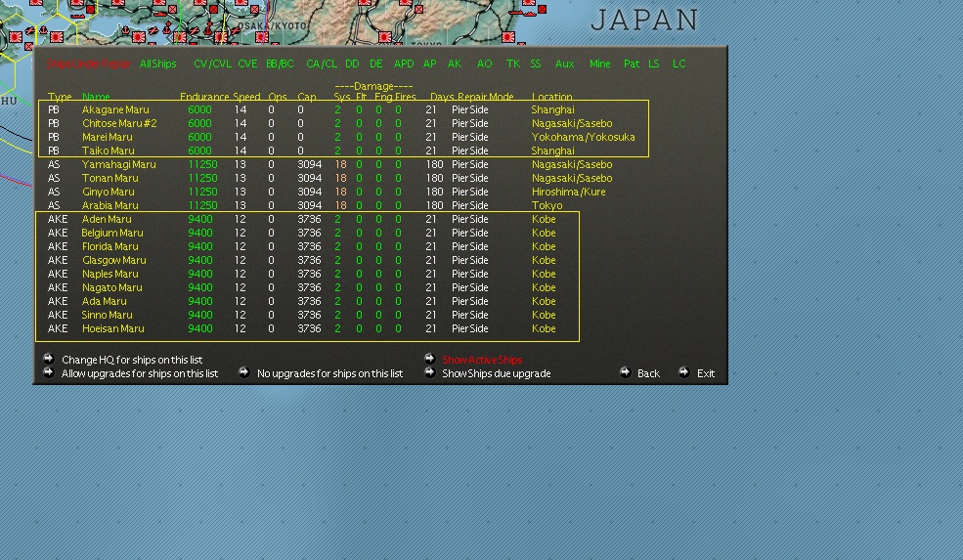
Task: Filter list by LC ships
Action: click(x=678, y=64)
